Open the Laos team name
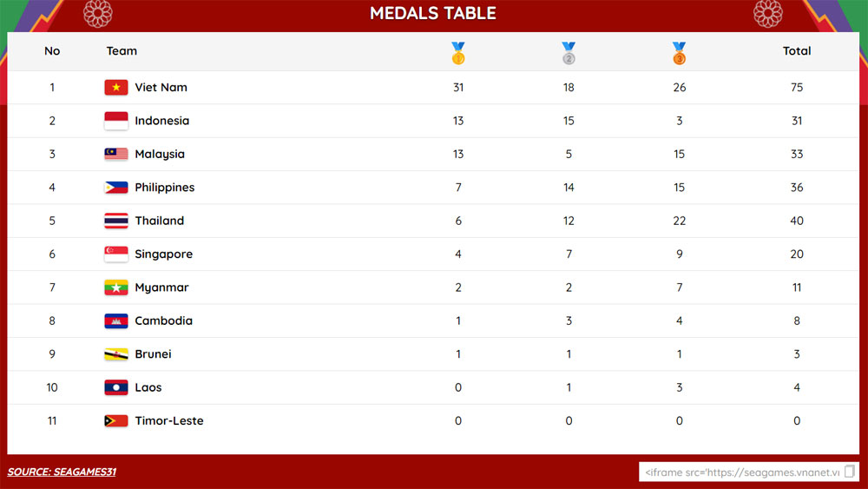This screenshot has width=868, height=489. (148, 387)
